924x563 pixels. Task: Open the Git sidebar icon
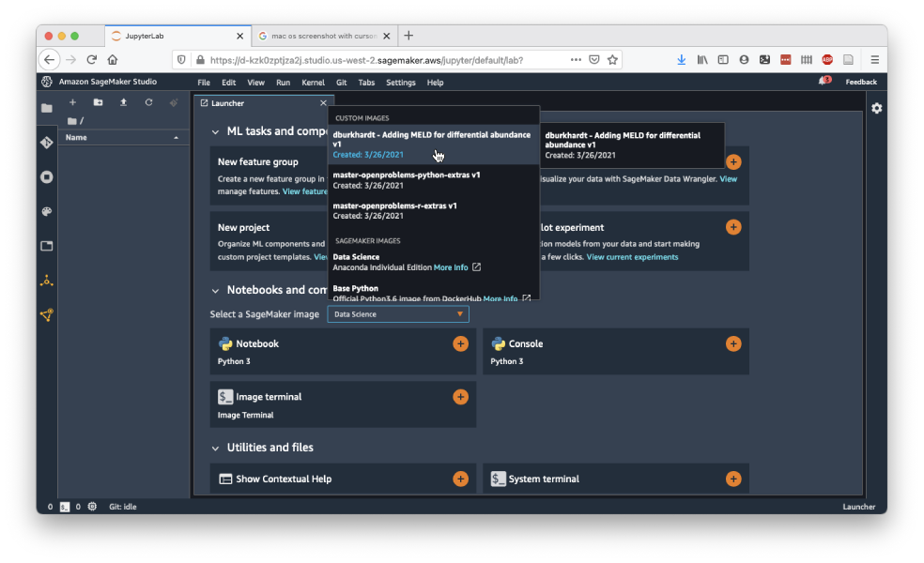(x=47, y=143)
